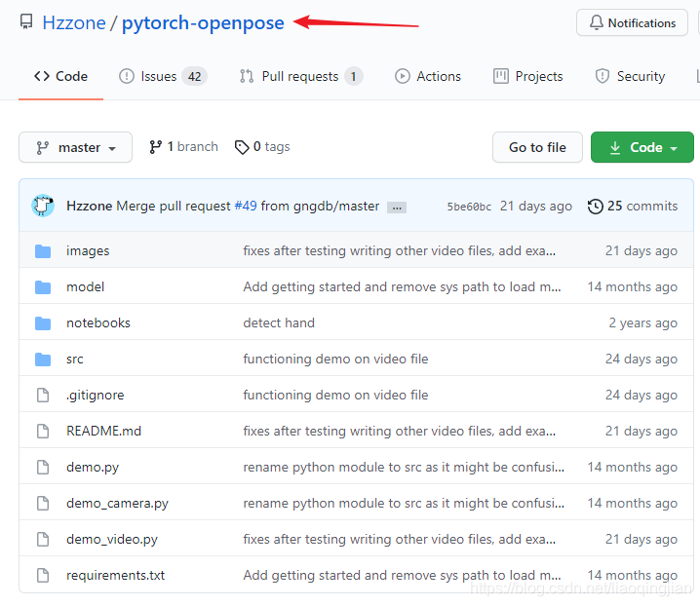Open .gitignore row 'functioning demo on video file' commit
The width and height of the screenshot is (700, 606).
tap(335, 395)
